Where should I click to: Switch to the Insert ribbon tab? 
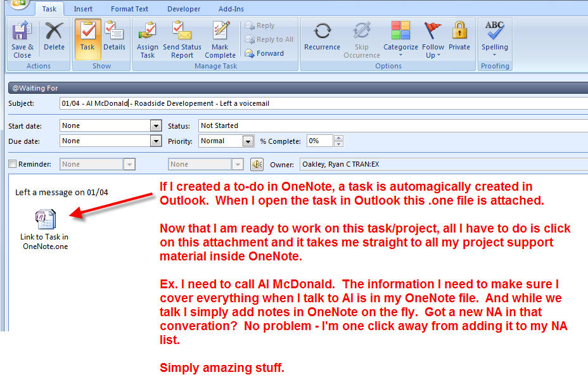tap(83, 9)
